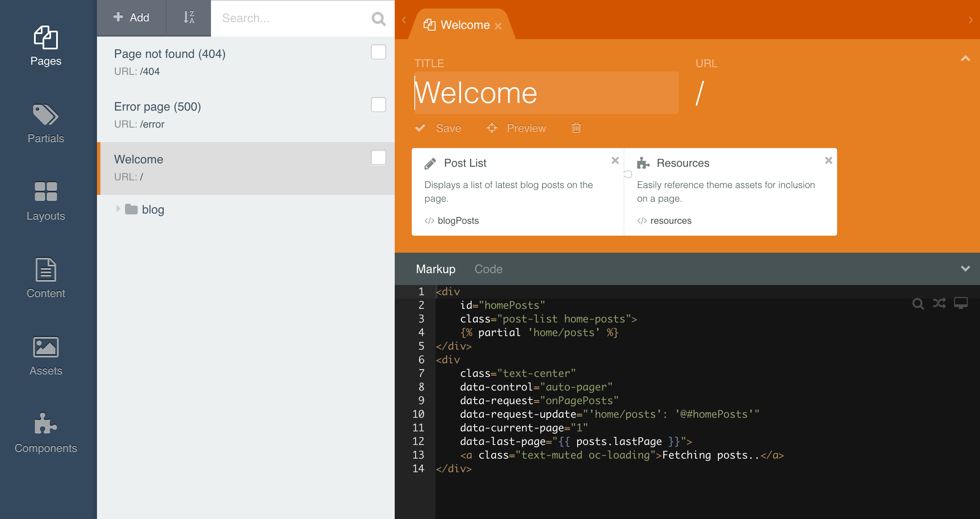This screenshot has width=980, height=519.
Task: Open the Partials section in sidebar
Action: (46, 123)
